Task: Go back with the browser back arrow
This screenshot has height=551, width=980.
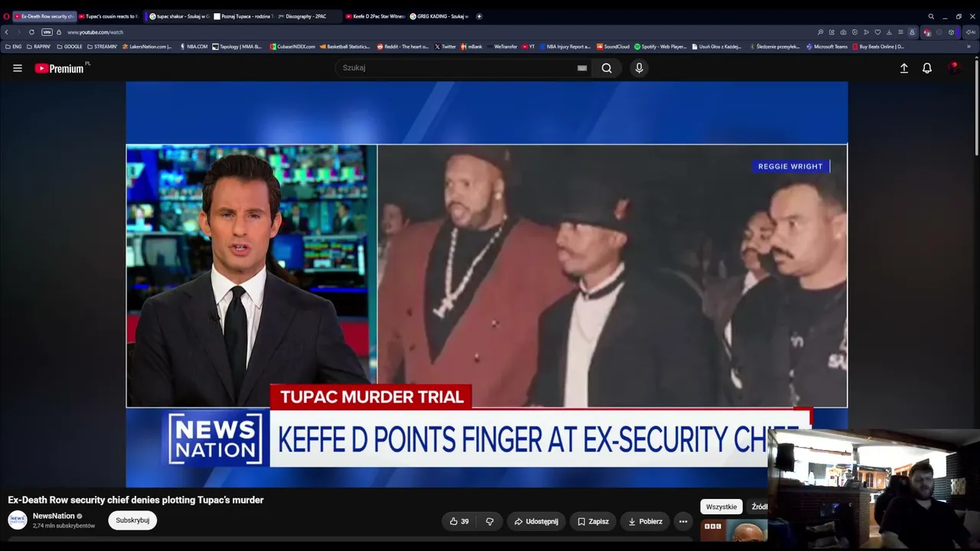Action: (7, 32)
